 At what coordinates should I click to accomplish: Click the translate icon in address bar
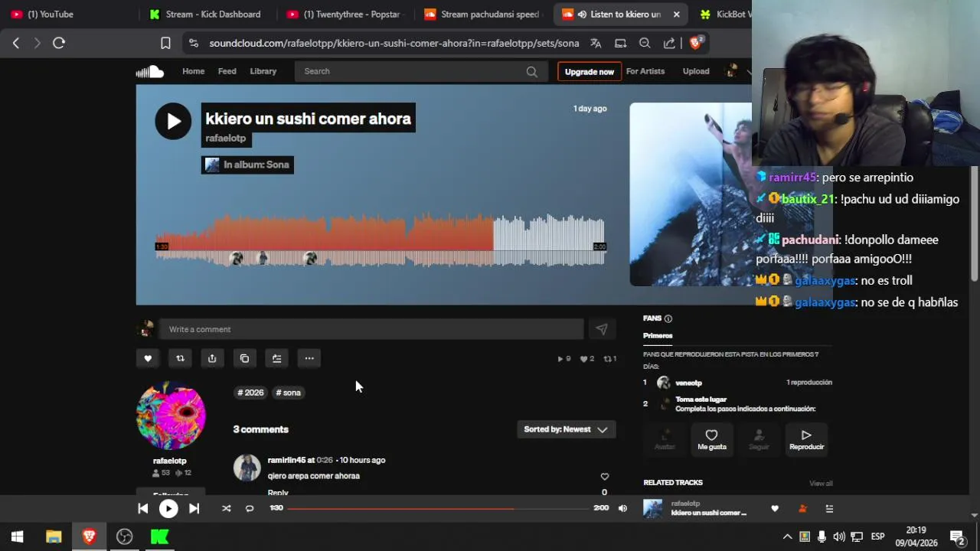(596, 43)
